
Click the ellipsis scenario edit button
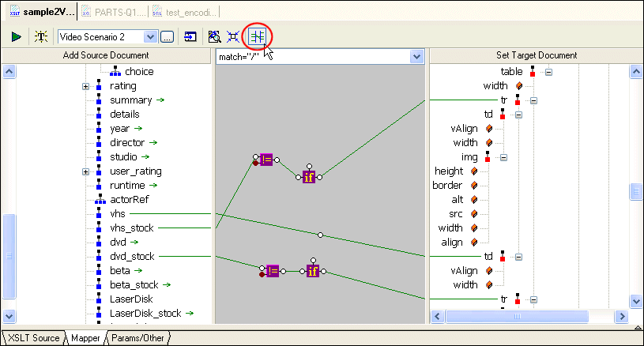[167, 36]
